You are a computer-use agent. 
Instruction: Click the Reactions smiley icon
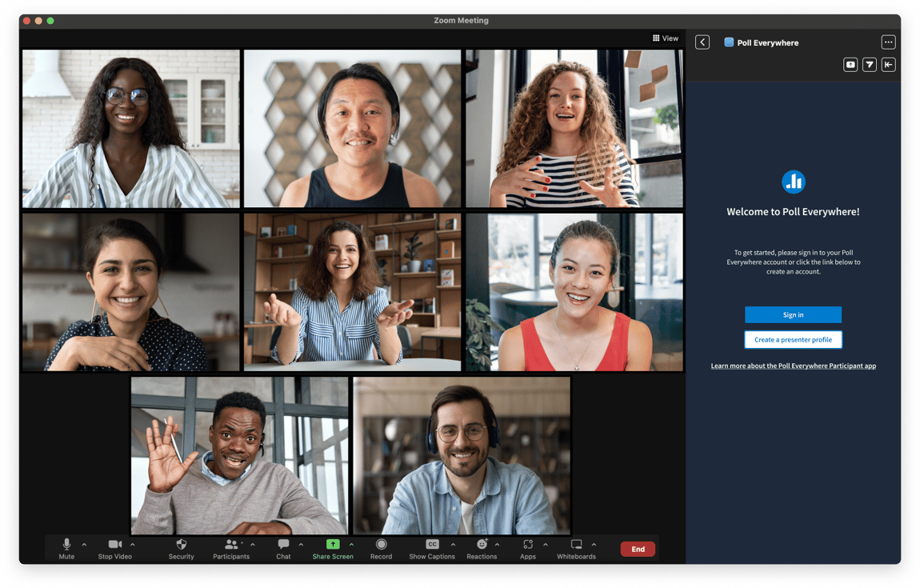(482, 545)
